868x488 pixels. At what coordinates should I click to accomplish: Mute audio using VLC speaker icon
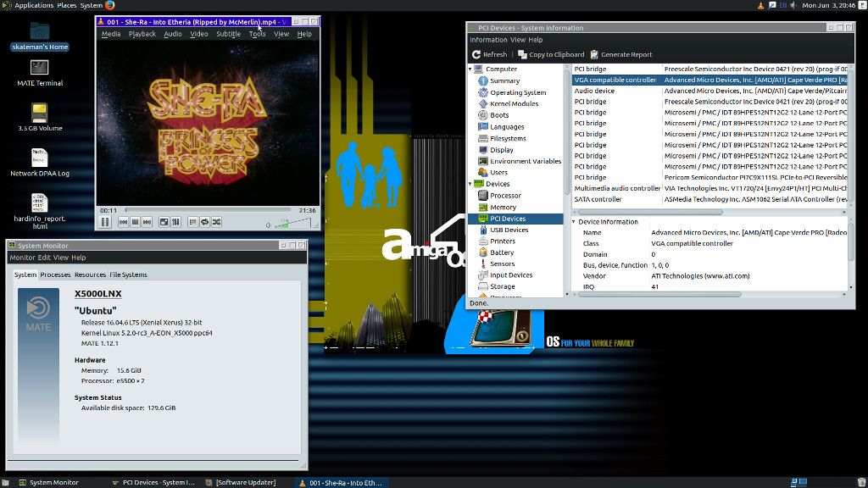coord(269,225)
